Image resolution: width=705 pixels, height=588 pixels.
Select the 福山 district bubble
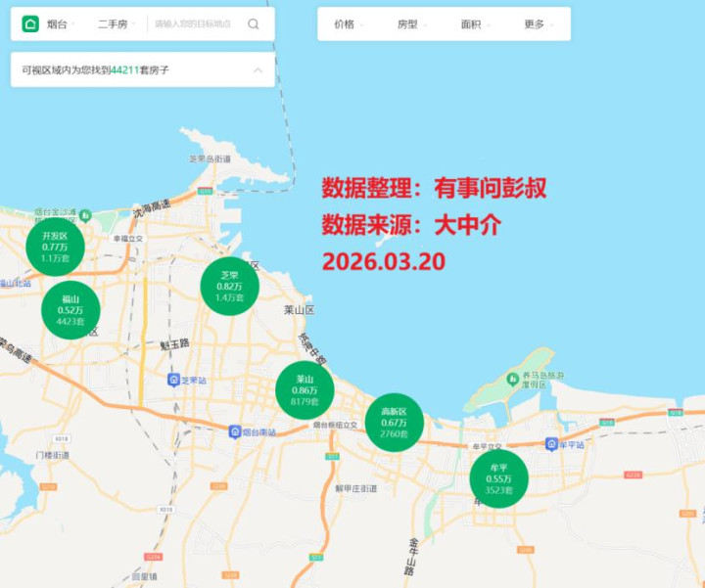click(x=70, y=309)
